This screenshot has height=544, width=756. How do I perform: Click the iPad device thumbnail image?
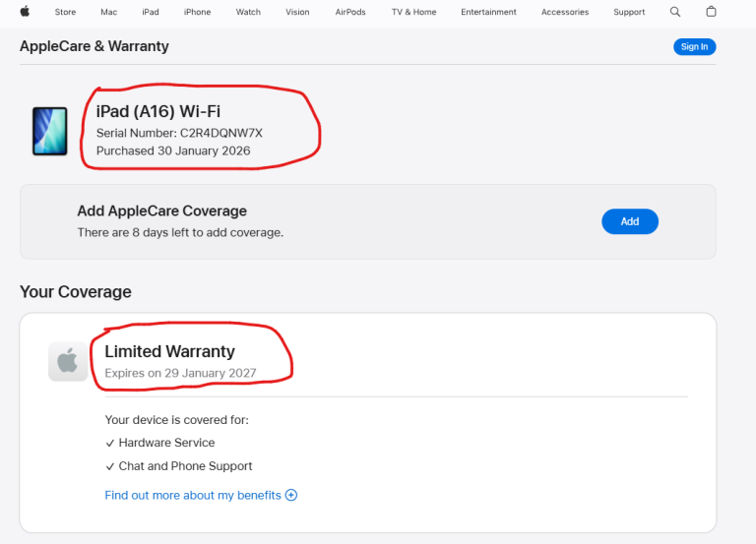(50, 132)
